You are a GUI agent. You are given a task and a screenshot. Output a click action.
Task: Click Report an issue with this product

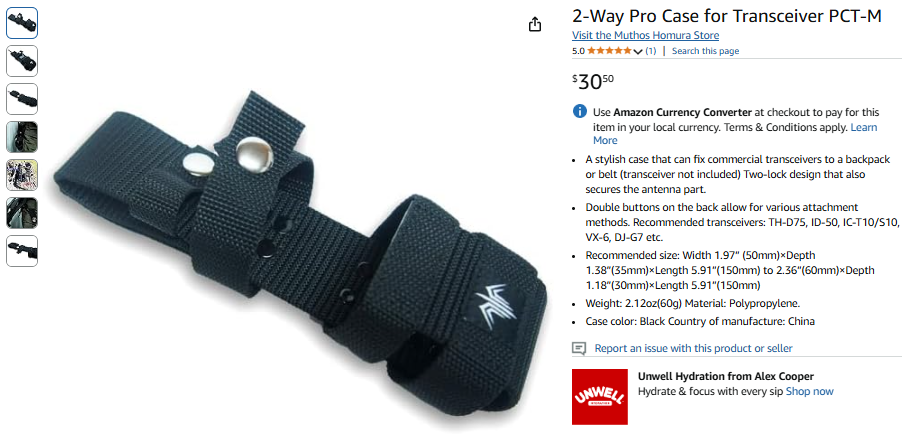[694, 348]
